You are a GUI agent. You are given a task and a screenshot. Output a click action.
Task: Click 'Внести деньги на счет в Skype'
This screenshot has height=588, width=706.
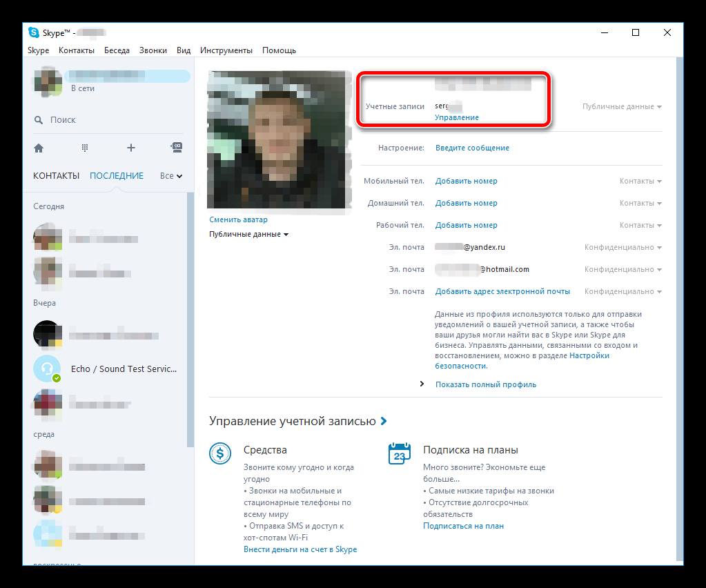tap(300, 549)
